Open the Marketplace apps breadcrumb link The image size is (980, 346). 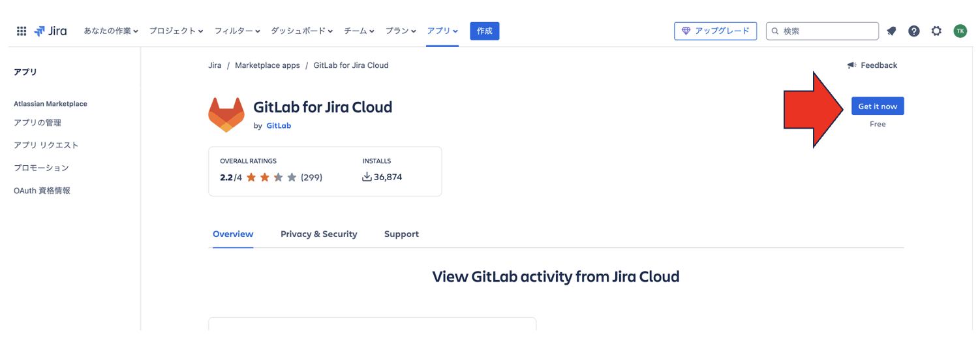pos(268,65)
